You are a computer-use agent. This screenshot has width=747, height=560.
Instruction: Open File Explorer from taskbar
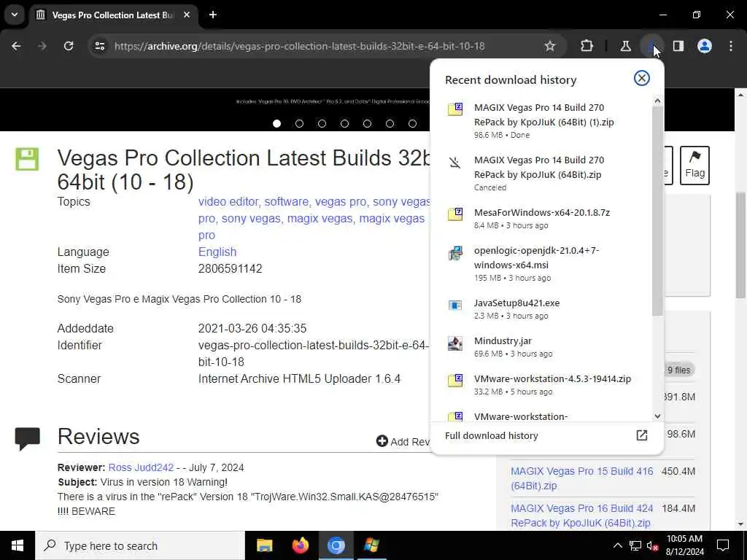(x=264, y=545)
